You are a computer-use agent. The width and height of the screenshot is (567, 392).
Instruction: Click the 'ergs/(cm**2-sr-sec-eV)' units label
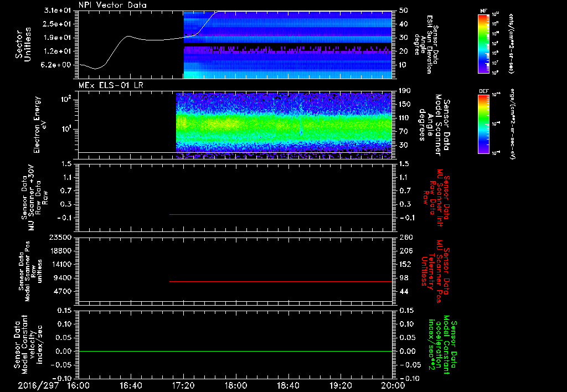[512, 123]
